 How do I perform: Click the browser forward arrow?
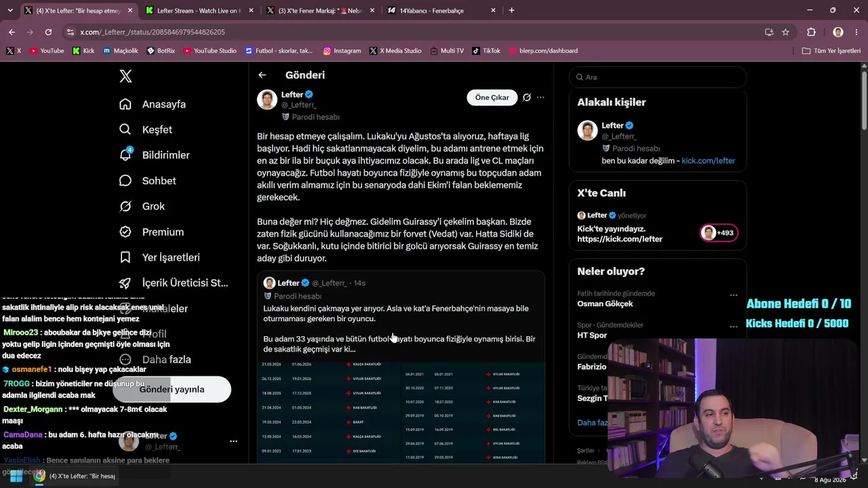tap(30, 32)
